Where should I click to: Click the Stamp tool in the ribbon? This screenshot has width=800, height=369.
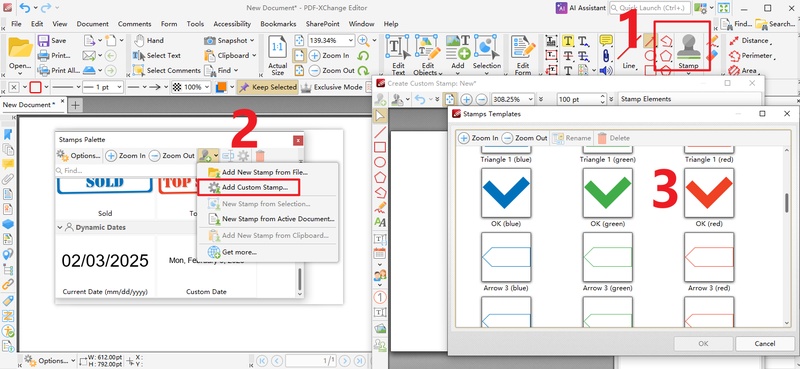pos(688,51)
